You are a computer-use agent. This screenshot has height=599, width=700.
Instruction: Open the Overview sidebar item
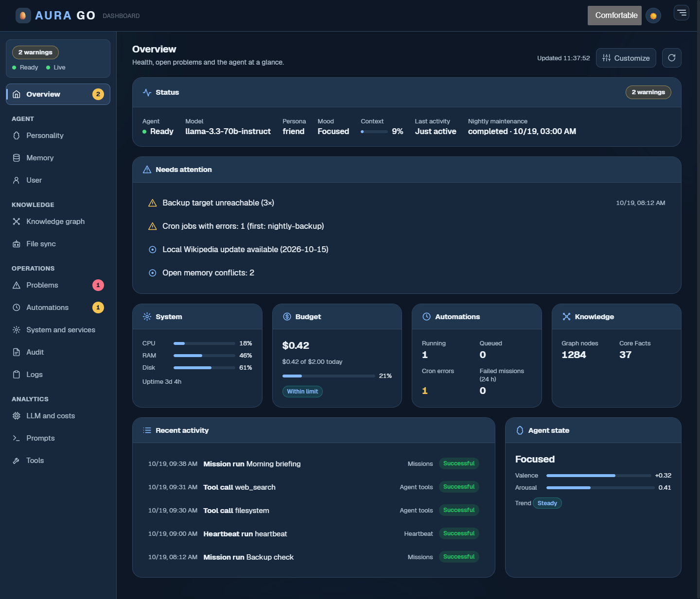pyautogui.click(x=58, y=94)
